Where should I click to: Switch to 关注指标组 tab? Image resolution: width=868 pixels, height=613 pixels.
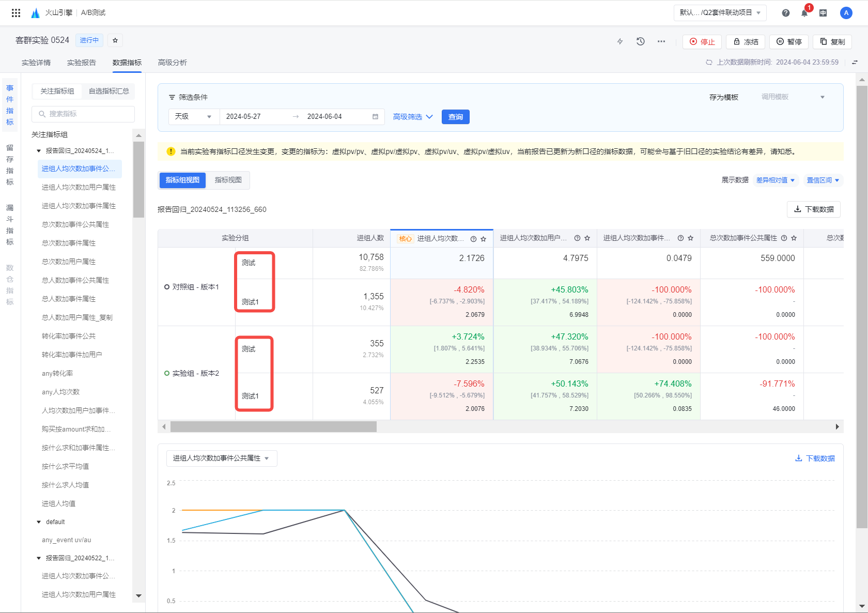click(x=57, y=91)
